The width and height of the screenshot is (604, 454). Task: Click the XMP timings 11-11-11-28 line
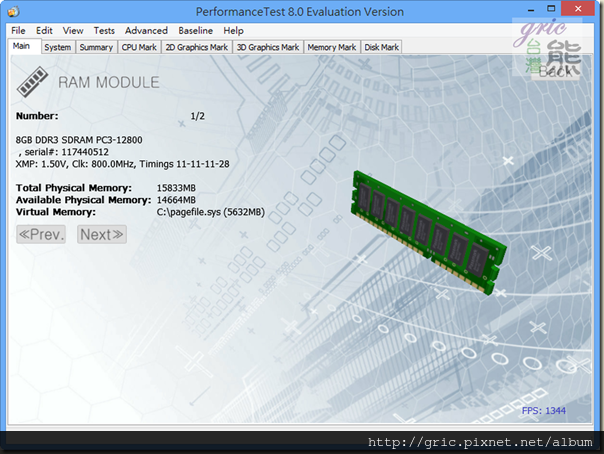(x=122, y=164)
